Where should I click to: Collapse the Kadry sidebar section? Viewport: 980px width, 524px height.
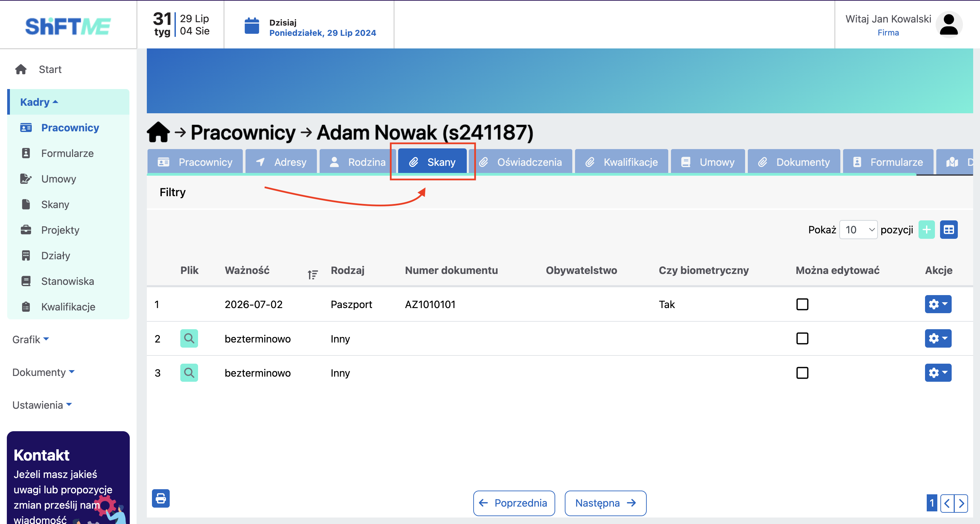pyautogui.click(x=69, y=102)
